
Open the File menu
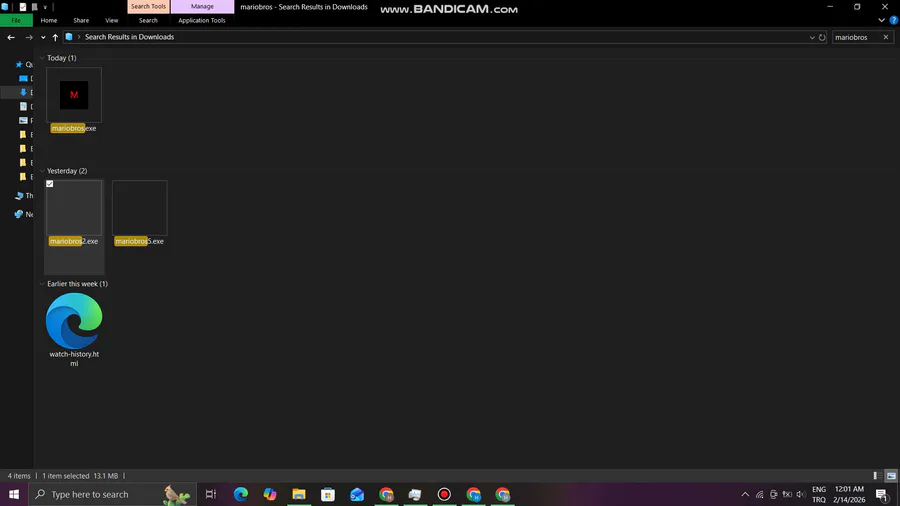[x=16, y=21]
